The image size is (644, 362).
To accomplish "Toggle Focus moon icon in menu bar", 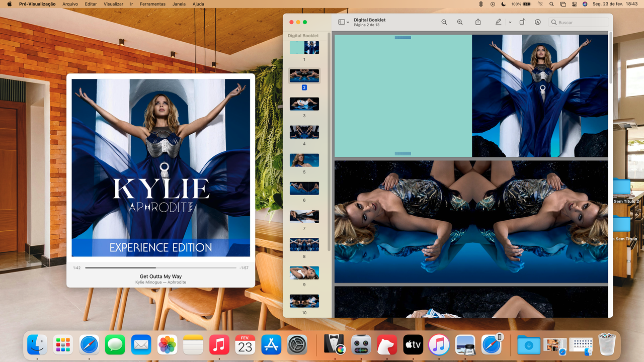I will click(504, 4).
